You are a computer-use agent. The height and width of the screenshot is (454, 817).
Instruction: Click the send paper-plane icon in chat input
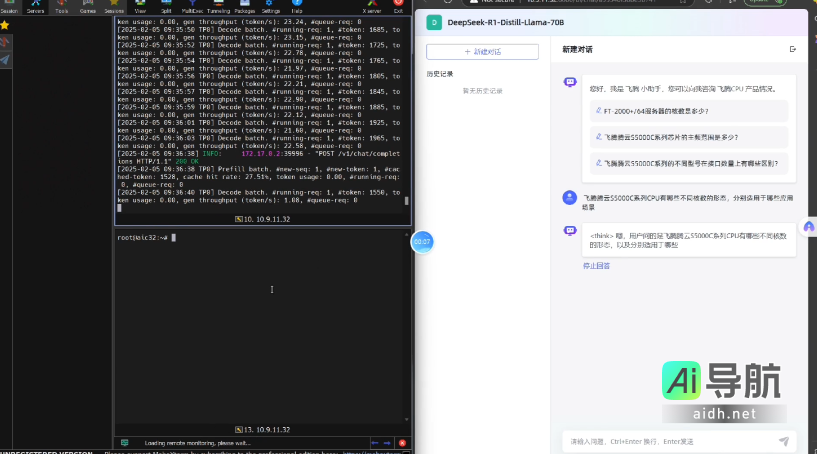pos(784,441)
